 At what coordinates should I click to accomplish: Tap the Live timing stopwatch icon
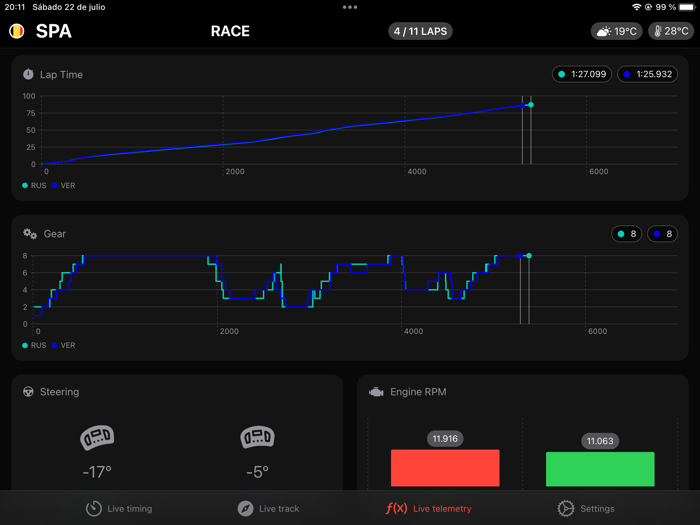click(x=94, y=508)
